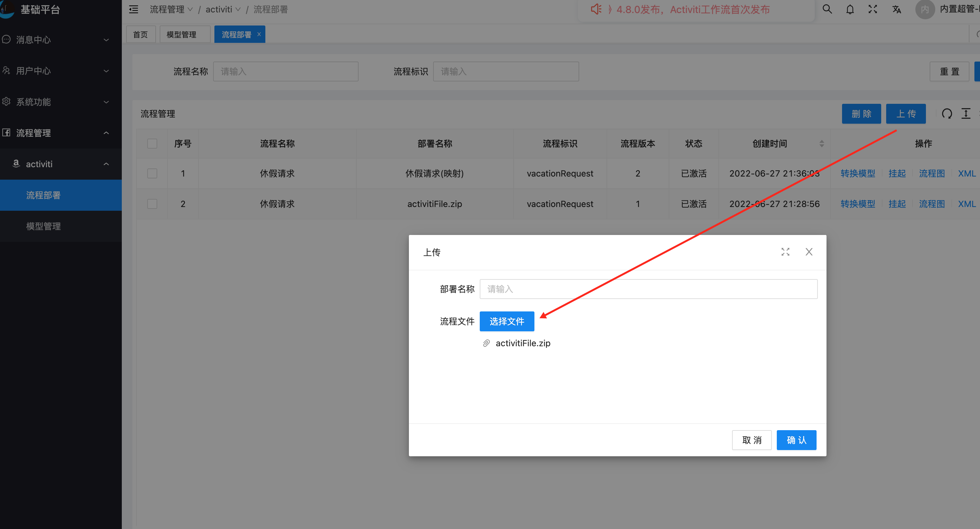This screenshot has height=529, width=980.
Task: Open the language translation icon
Action: 897,9
